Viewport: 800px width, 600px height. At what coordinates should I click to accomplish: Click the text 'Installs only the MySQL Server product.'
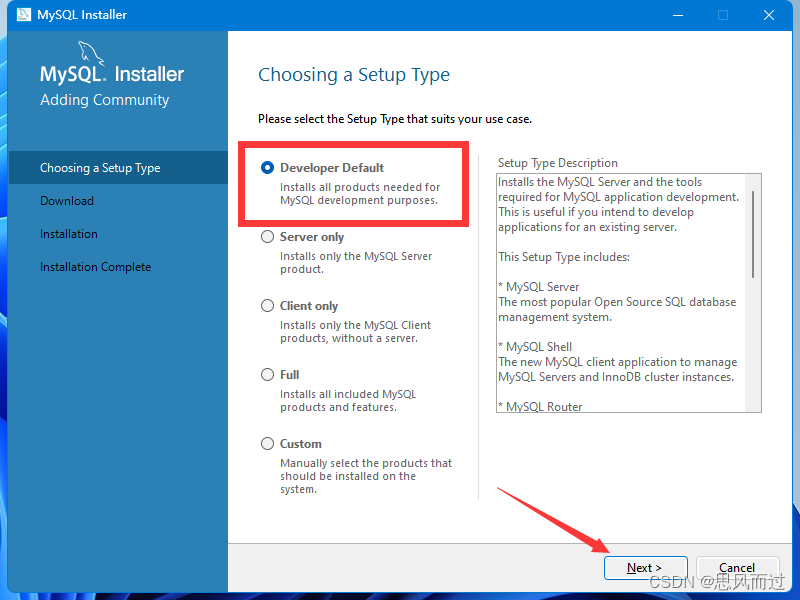(356, 263)
